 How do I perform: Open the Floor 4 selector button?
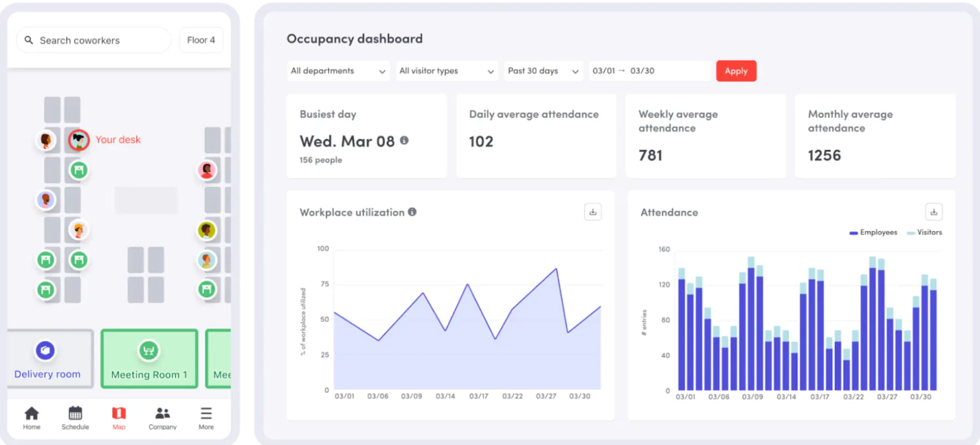point(201,40)
